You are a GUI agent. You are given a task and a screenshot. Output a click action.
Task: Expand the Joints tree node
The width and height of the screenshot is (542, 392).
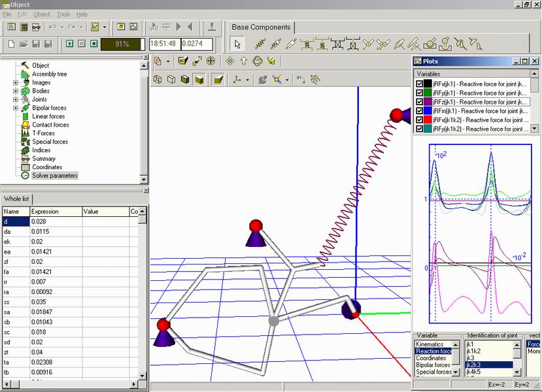tap(16, 99)
